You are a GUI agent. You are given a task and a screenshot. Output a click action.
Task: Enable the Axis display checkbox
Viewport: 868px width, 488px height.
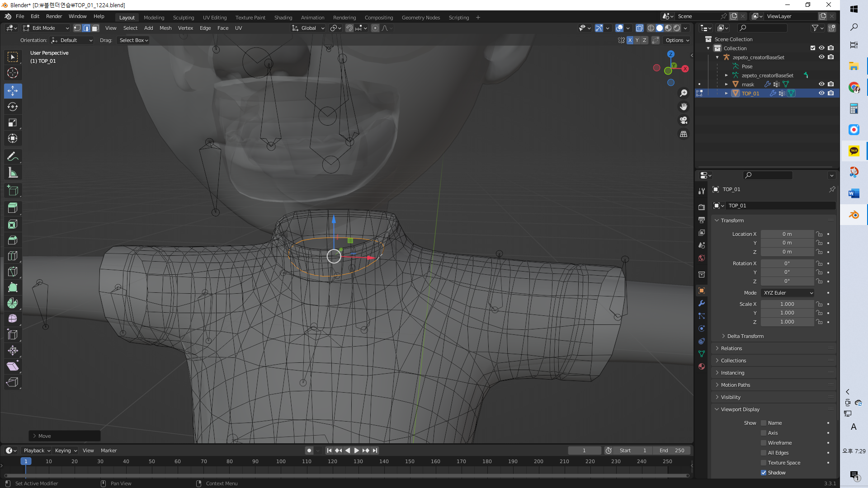764,433
